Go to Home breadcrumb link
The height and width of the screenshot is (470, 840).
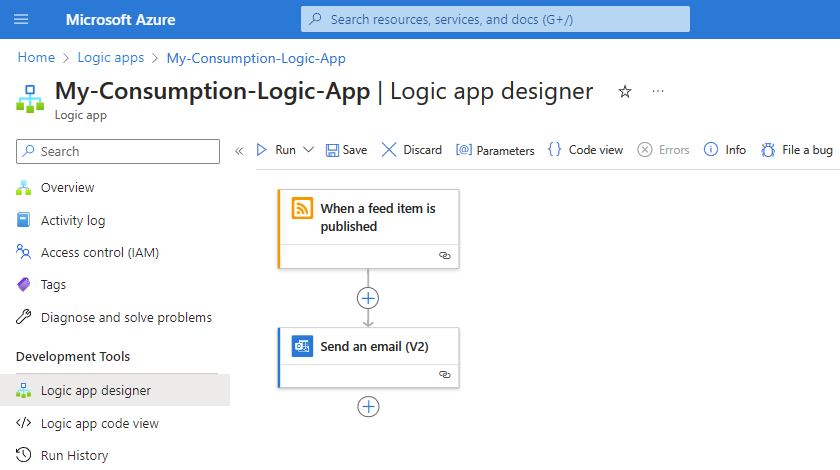click(x=36, y=58)
